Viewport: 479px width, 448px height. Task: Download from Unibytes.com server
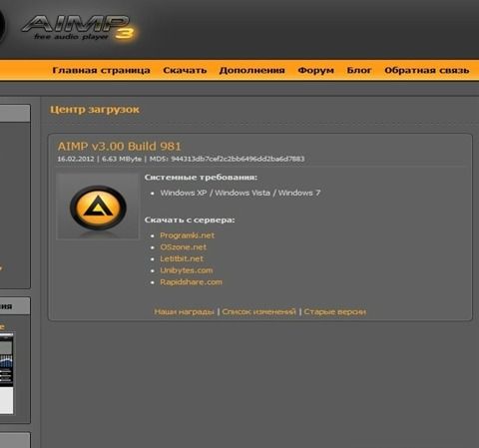(x=187, y=270)
